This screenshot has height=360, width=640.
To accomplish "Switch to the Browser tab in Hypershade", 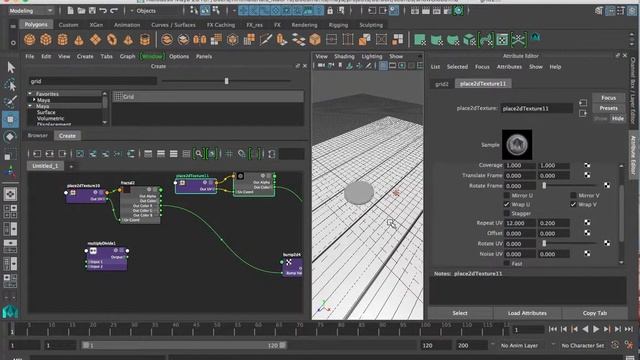I will pyautogui.click(x=38, y=136).
